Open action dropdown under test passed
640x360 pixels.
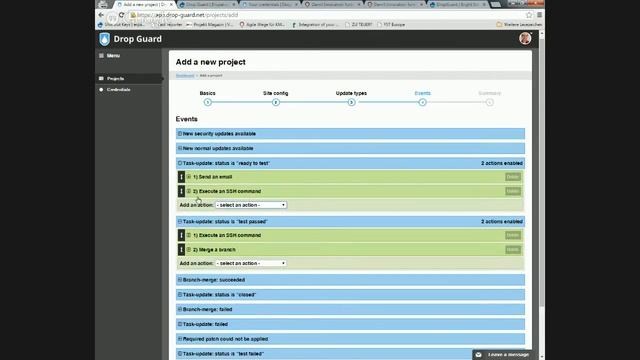[251, 263]
